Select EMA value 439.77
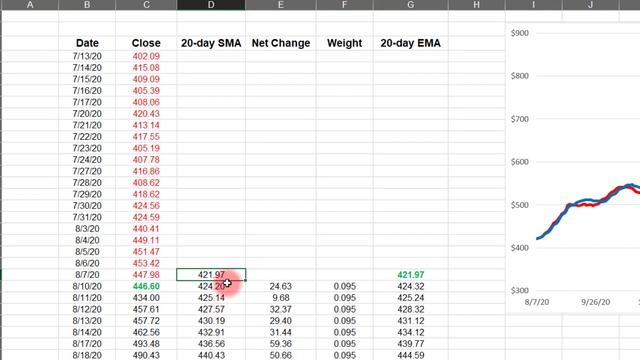 (411, 344)
